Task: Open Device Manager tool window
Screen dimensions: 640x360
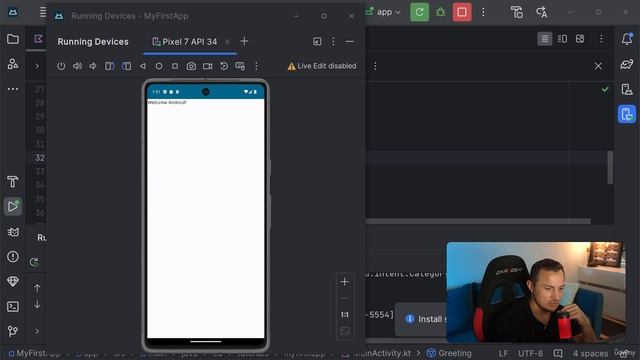Action: [627, 89]
